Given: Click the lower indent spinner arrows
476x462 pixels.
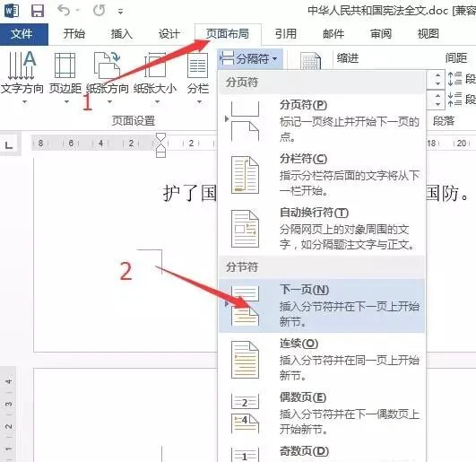Looking at the screenshot, I should (437, 99).
